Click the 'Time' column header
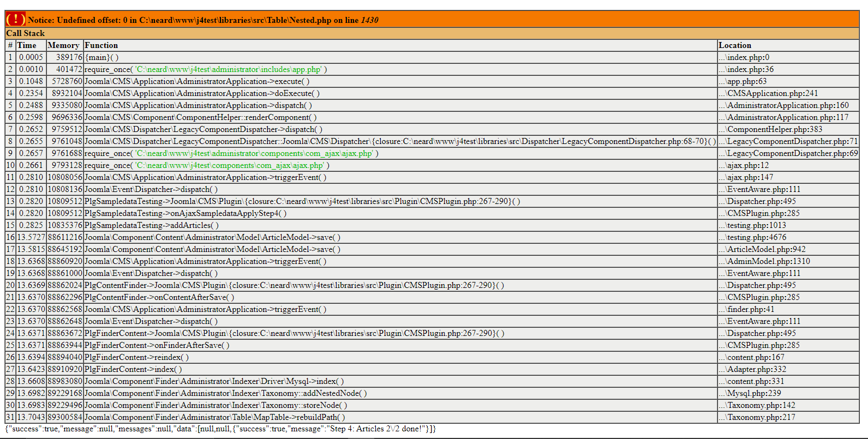 tap(27, 45)
